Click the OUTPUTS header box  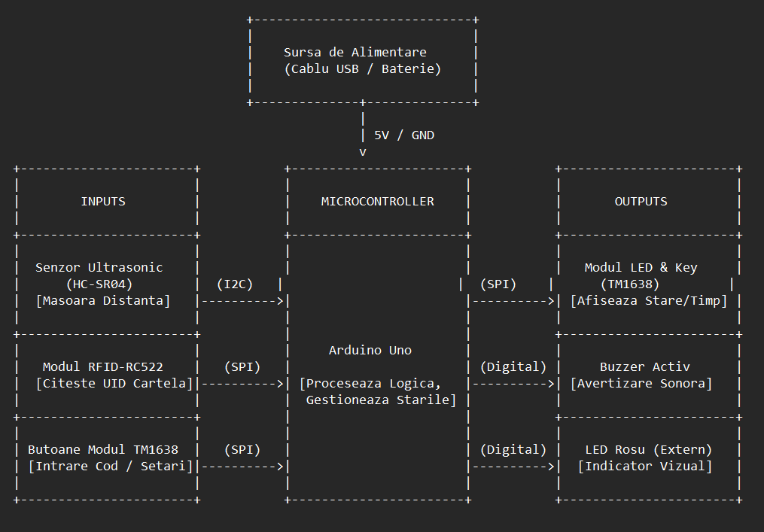(649, 202)
